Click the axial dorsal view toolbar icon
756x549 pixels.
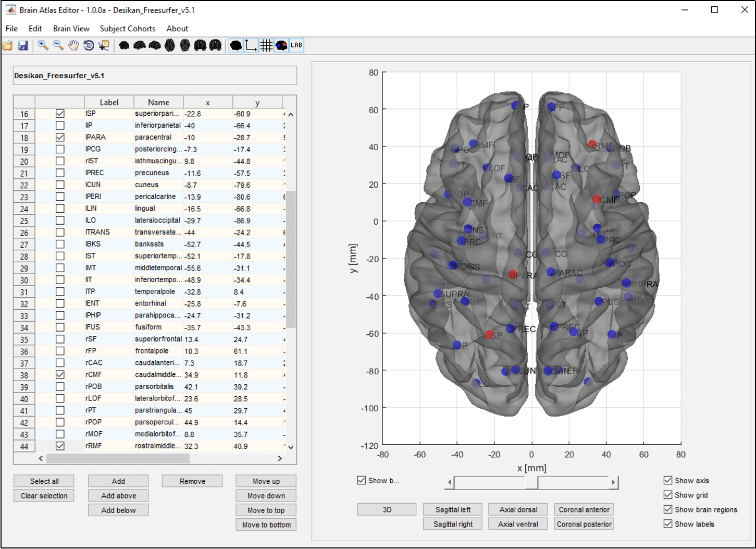tap(170, 46)
